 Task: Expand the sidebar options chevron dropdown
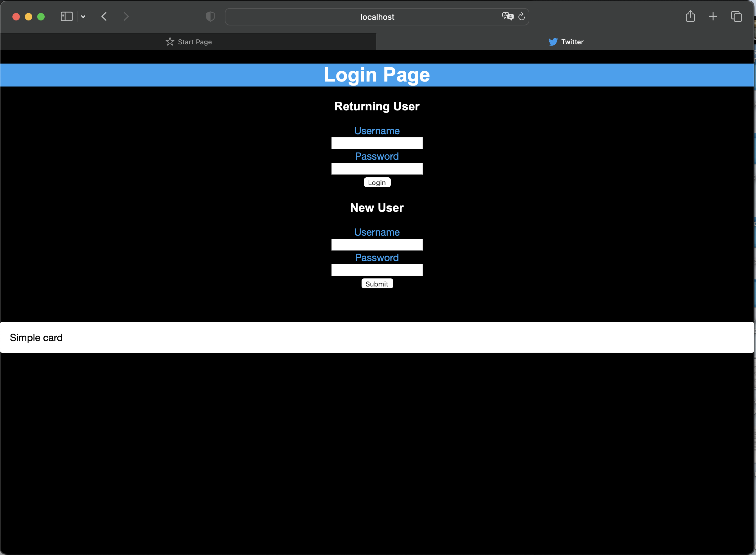pos(83,16)
